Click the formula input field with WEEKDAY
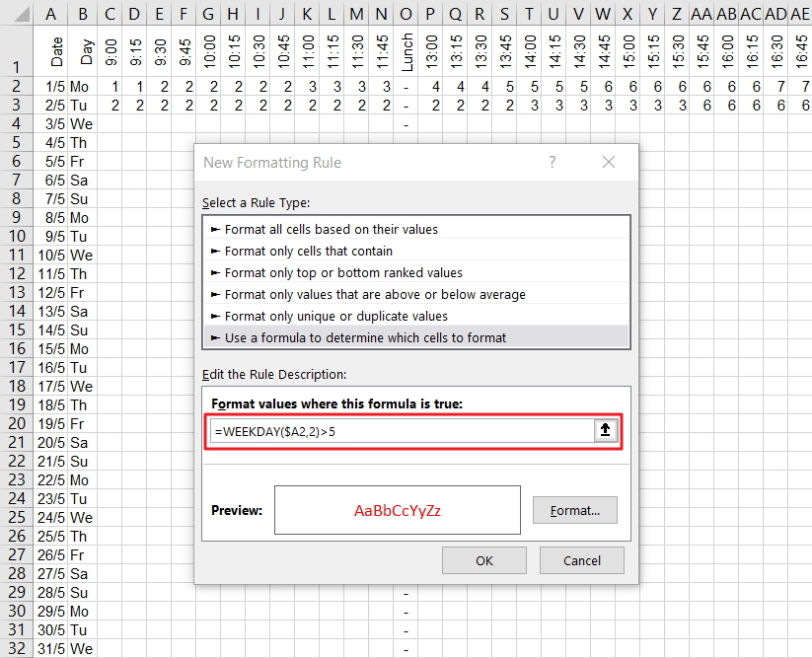Viewport: 812px width, 658px height. (402, 431)
